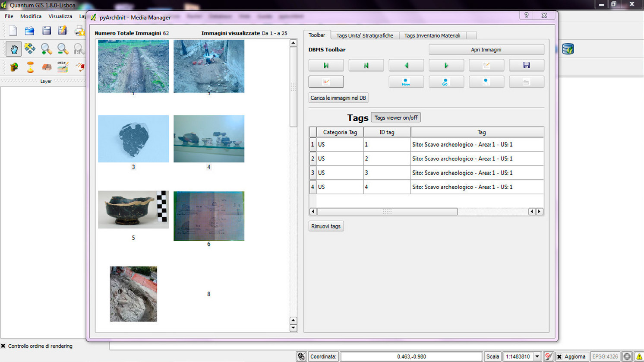Image resolution: width=644 pixels, height=362 pixels.
Task: Go to previous record with left arrow
Action: tap(406, 65)
